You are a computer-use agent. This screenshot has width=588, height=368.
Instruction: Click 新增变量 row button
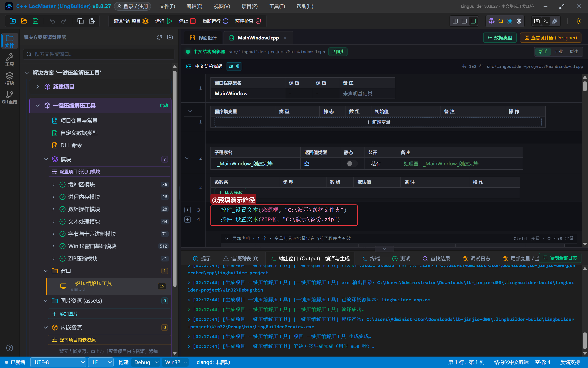pyautogui.click(x=378, y=122)
